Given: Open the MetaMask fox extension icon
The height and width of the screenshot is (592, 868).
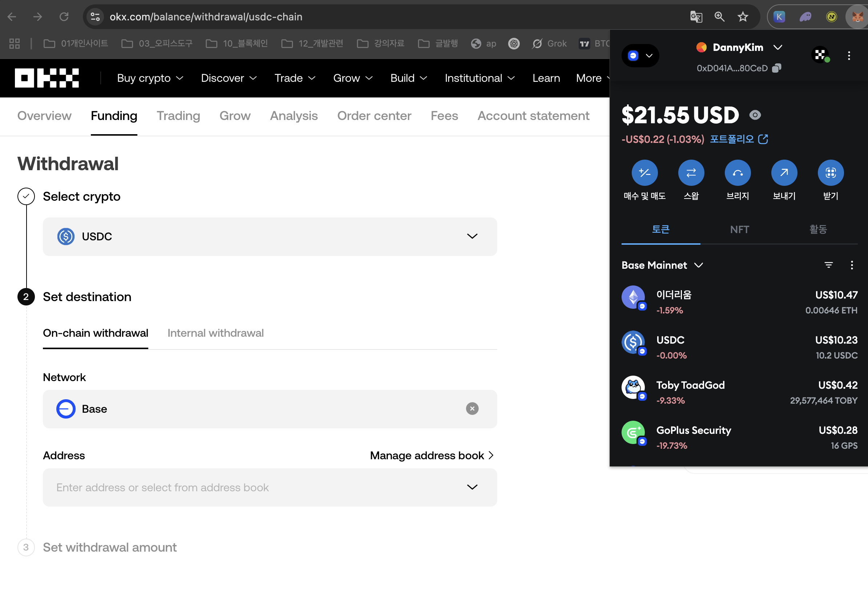Looking at the screenshot, I should tap(857, 17).
